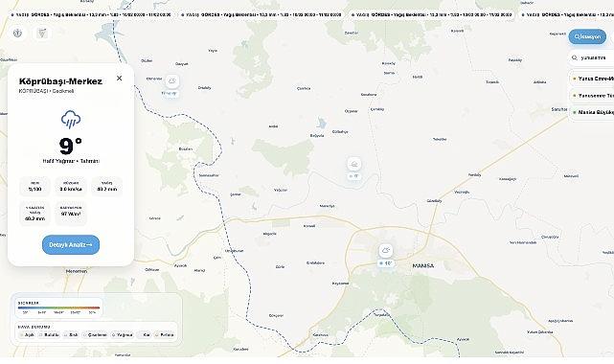Image resolution: width=614 pixels, height=364 pixels.
Task: Click the Sıcaklık temperature gradient bar
Action: coord(58,307)
